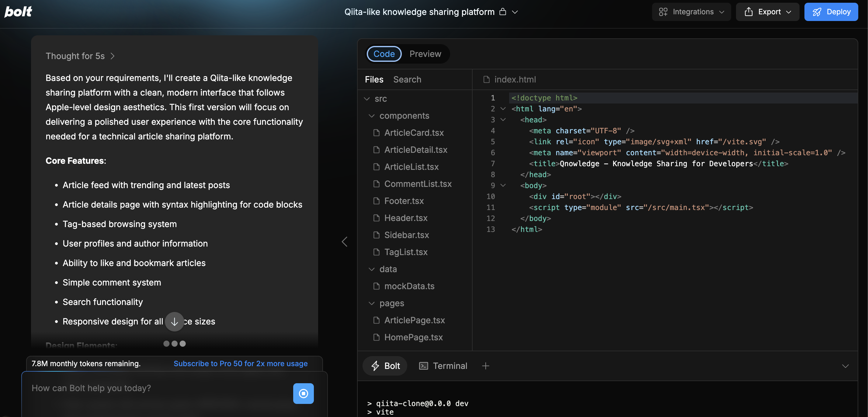The image size is (868, 417).
Task: Open the Integrations dropdown
Action: [691, 12]
